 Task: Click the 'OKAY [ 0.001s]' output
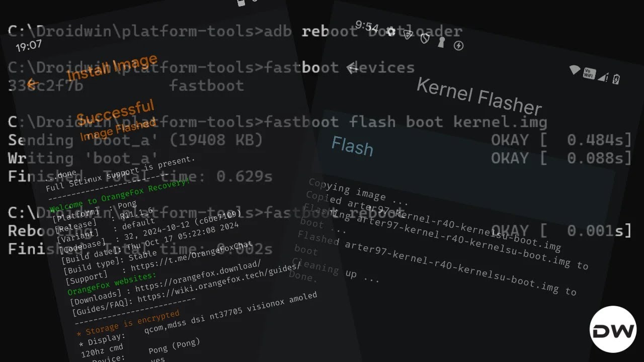[x=561, y=231]
